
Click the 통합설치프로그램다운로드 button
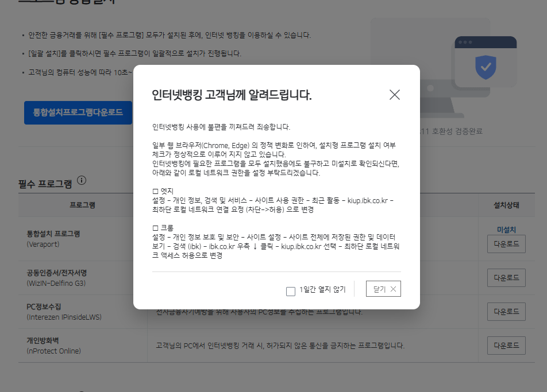pos(78,112)
